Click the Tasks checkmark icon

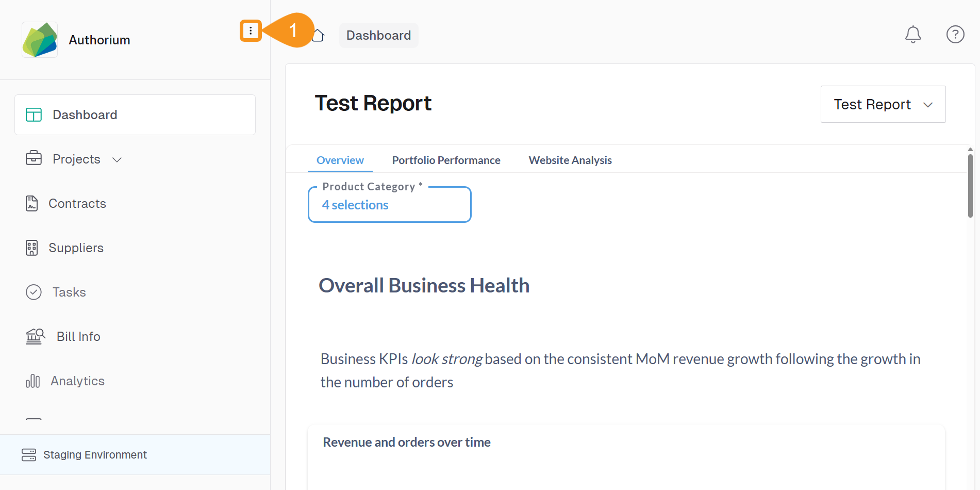point(33,292)
